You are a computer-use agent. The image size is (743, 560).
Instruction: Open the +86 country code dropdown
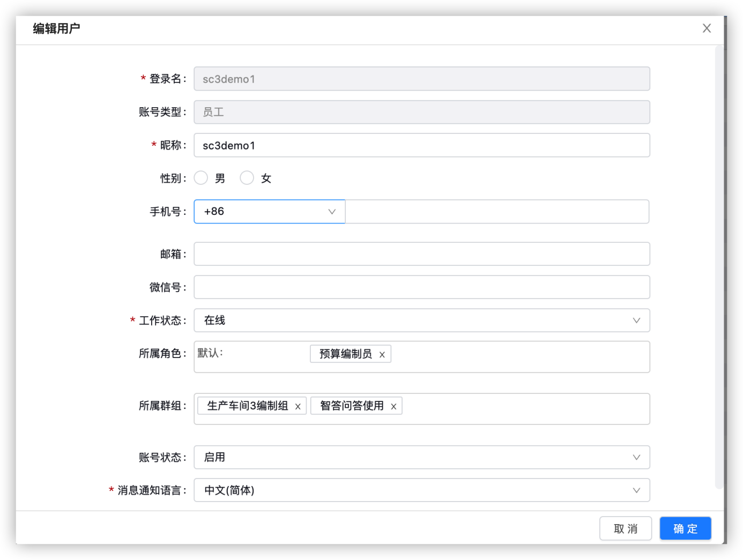[268, 211]
